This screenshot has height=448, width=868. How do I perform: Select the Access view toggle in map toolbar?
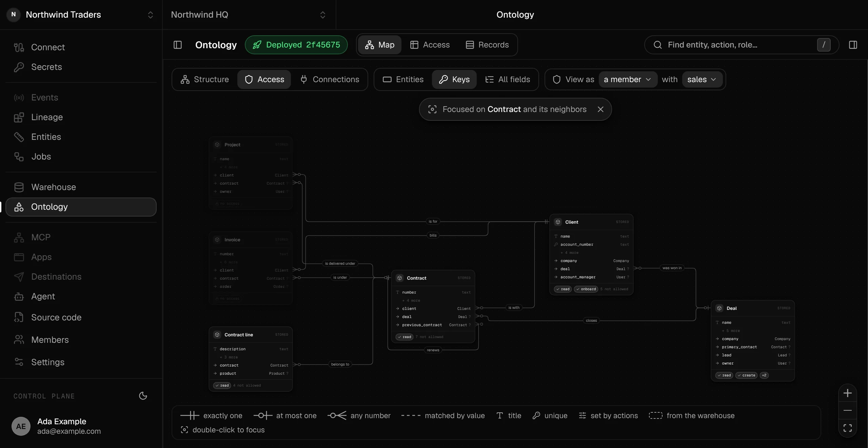(x=264, y=79)
